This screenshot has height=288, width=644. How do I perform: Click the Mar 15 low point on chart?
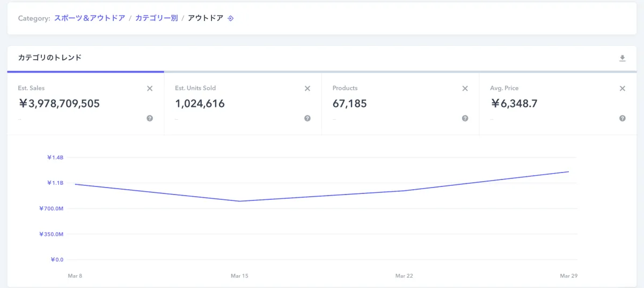(240, 201)
